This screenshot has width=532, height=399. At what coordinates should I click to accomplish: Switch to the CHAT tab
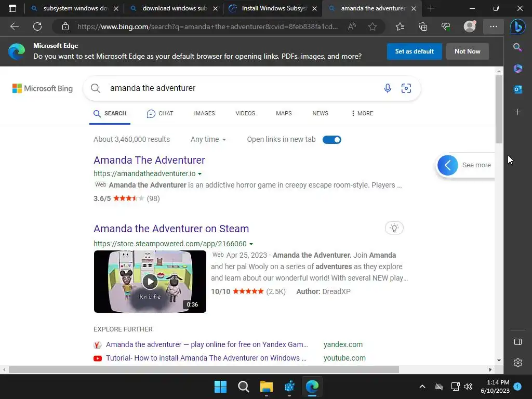pyautogui.click(x=160, y=113)
